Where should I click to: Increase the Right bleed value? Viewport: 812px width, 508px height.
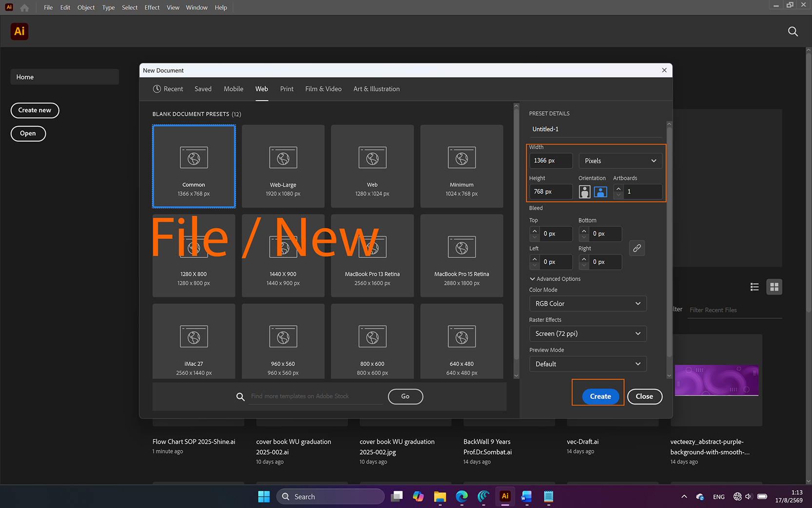(x=584, y=259)
